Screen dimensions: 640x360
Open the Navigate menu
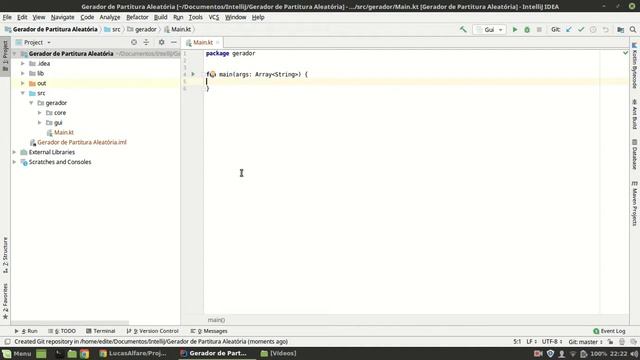pos(62,17)
